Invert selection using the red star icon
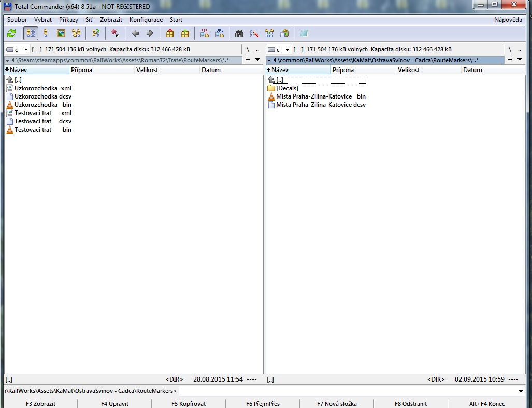Image resolution: width=532 pixels, height=408 pixels. click(x=115, y=33)
